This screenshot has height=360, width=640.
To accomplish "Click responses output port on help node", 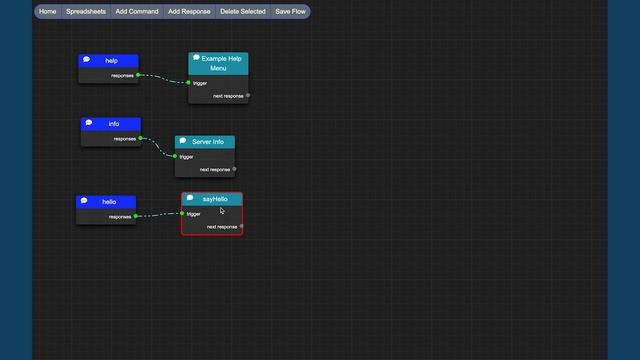I will click(x=138, y=75).
